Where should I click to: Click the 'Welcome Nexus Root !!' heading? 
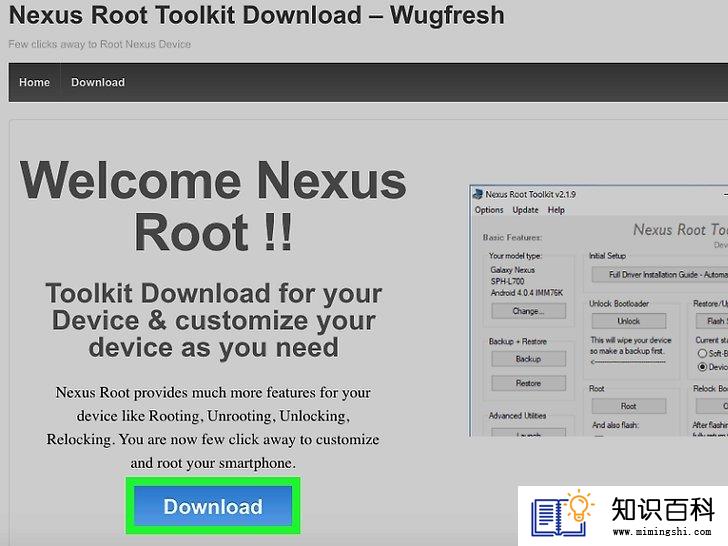tap(213, 206)
